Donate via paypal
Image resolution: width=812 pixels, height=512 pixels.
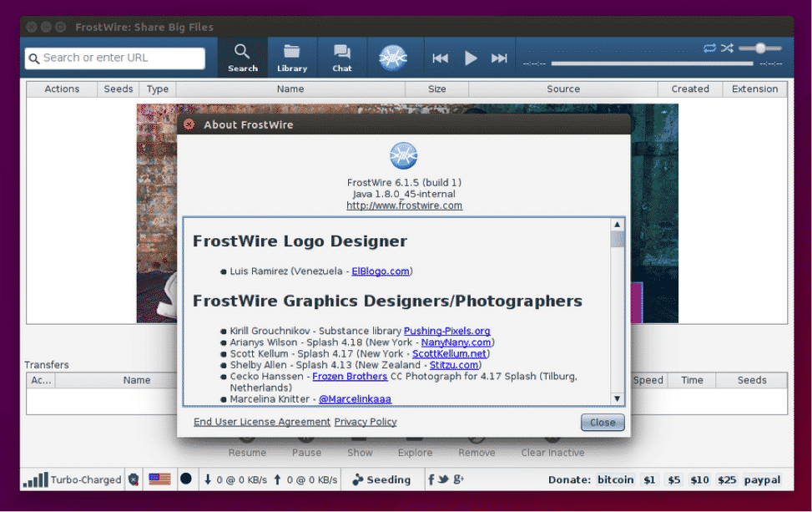pyautogui.click(x=762, y=480)
